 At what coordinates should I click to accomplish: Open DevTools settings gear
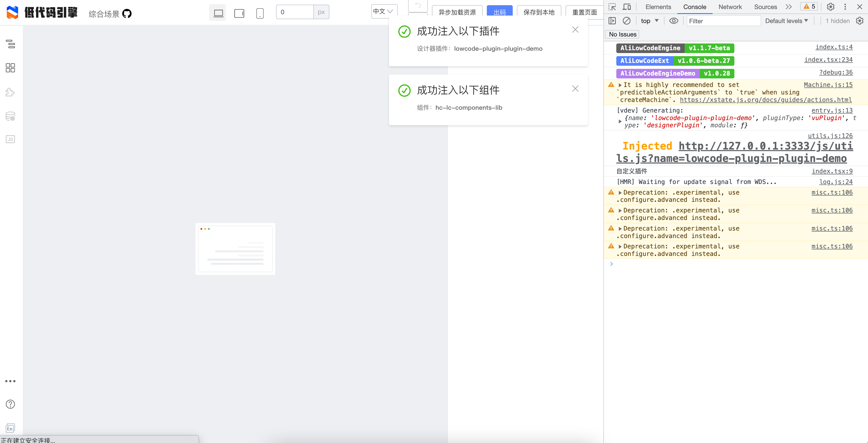tap(831, 7)
